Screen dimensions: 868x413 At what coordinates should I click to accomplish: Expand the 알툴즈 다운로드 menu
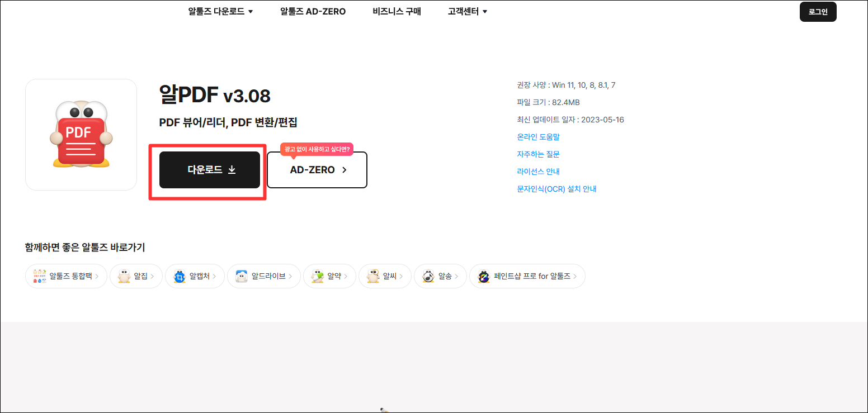pos(220,11)
